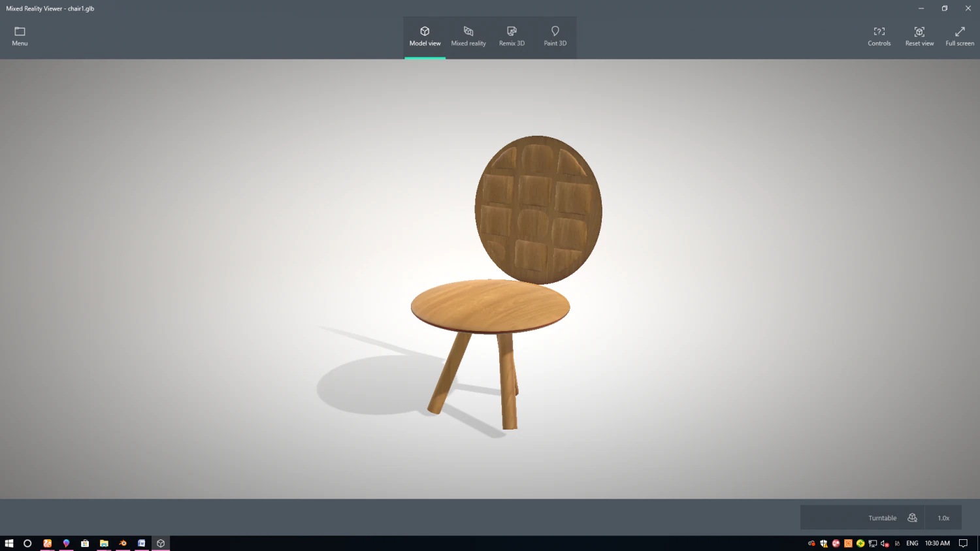Launch Microsoft Word from the taskbar
This screenshot has width=980, height=551.
point(141,543)
